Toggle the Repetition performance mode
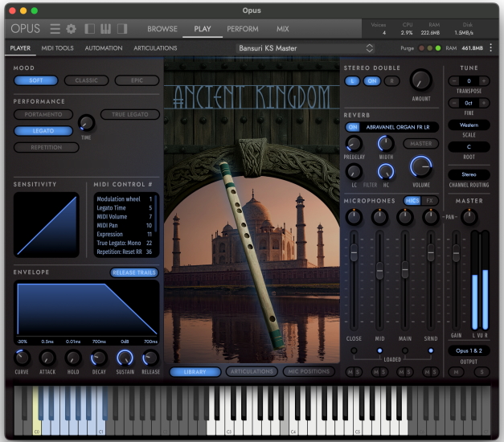504x442 pixels. [47, 148]
